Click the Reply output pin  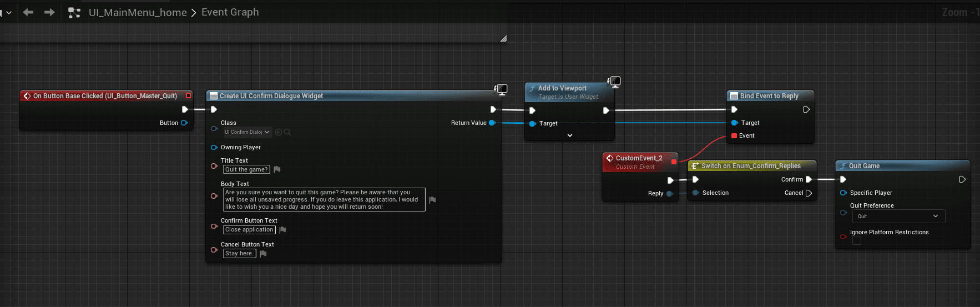pos(670,194)
